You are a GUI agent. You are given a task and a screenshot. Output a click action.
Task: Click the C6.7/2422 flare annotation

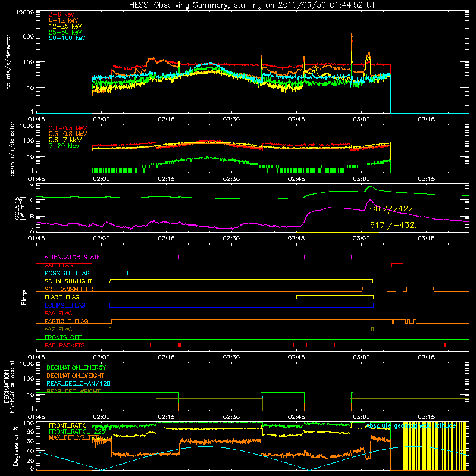[x=392, y=209]
